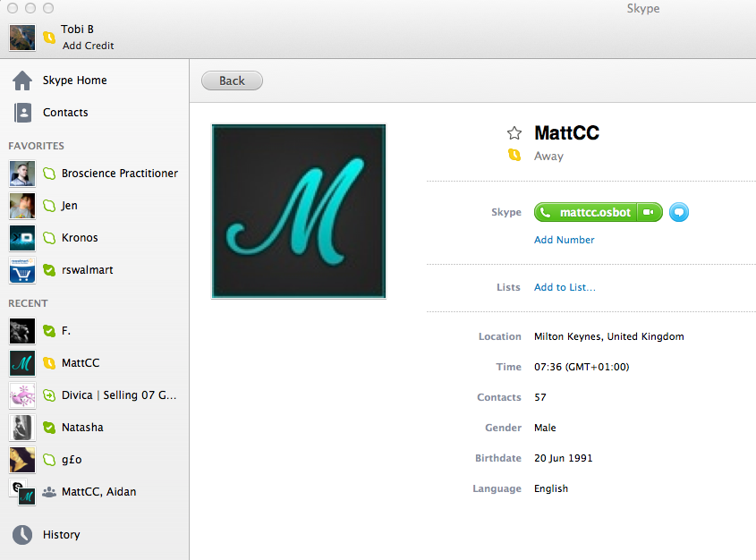Image resolution: width=756 pixels, height=560 pixels.
Task: Click group icon beside MattCC, Aidan
Action: 49,493
